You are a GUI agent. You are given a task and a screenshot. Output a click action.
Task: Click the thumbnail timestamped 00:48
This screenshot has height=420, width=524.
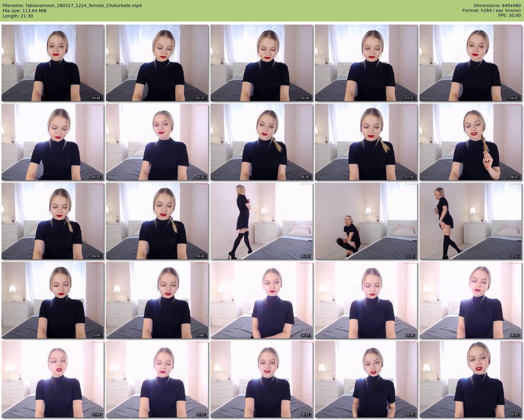[53, 63]
